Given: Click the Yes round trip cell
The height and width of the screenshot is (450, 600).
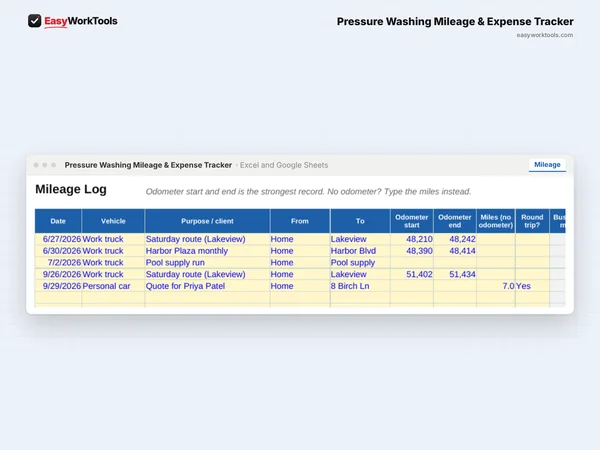Looking at the screenshot, I should [532, 286].
